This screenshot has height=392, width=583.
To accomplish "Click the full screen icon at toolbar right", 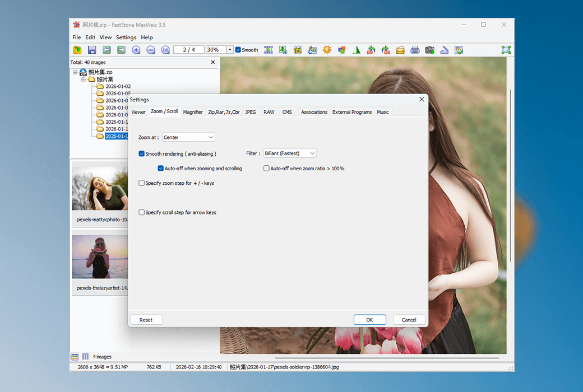I will 506,50.
